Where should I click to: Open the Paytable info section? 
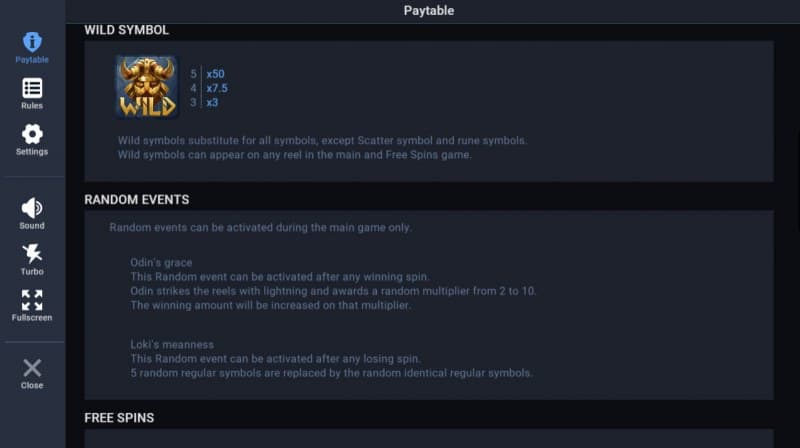coord(32,47)
